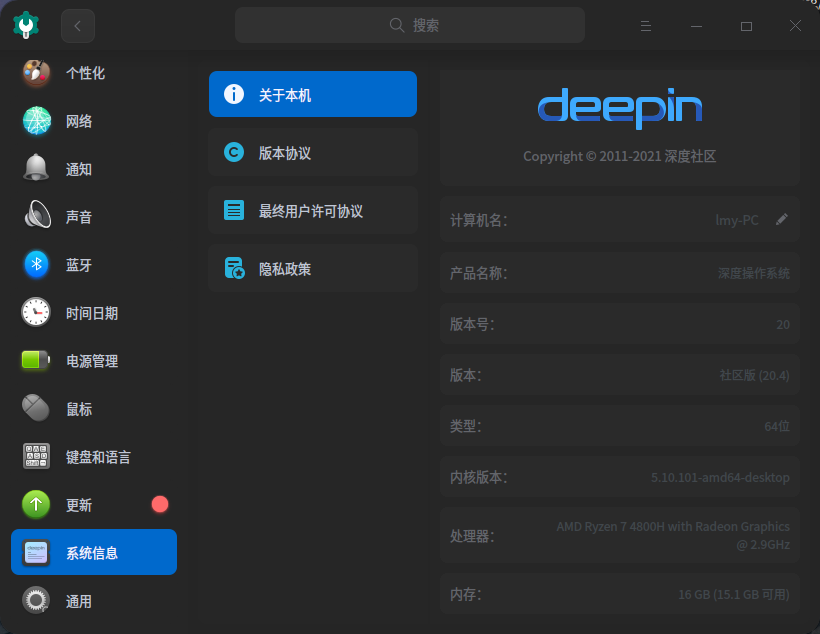Select the 网络 label
Viewport: 820px width, 634px height.
[79, 121]
